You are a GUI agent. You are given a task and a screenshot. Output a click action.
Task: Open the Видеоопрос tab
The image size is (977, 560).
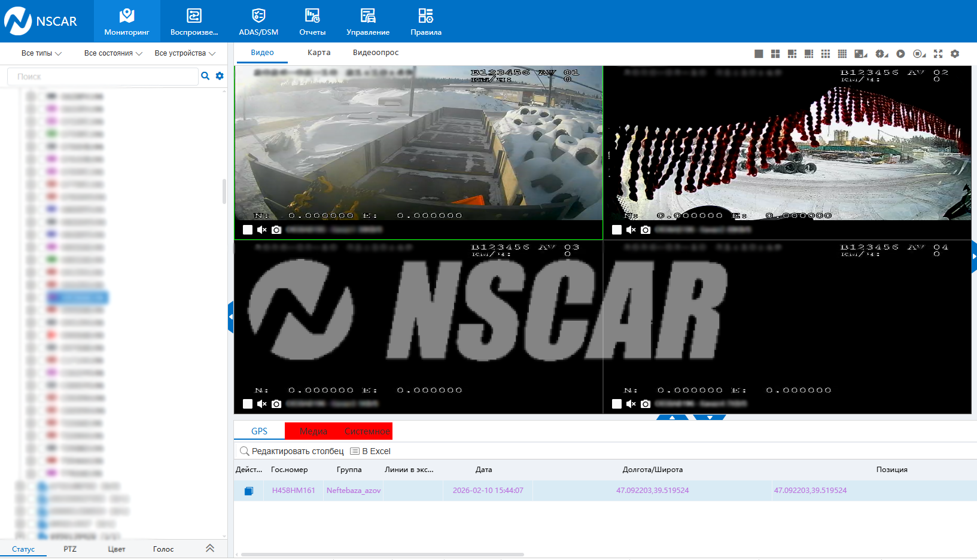[376, 53]
